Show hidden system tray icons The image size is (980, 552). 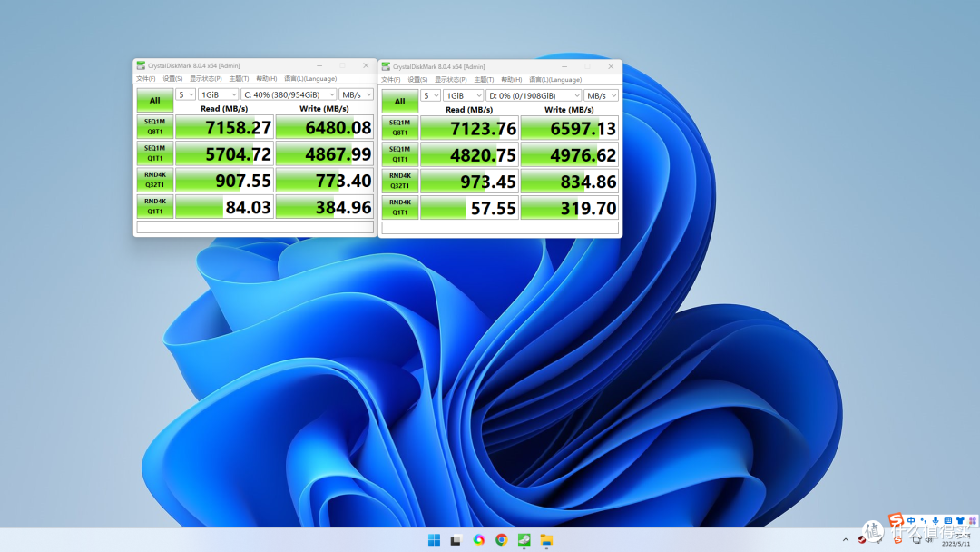click(845, 539)
